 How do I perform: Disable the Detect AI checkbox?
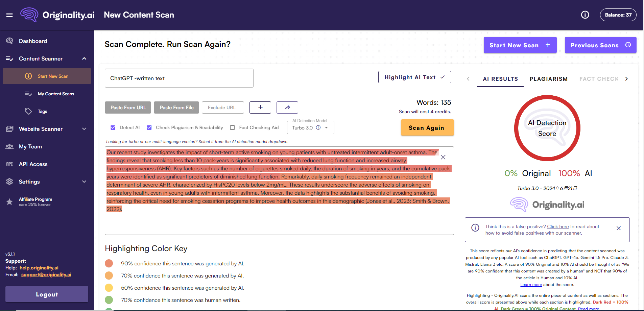point(113,127)
